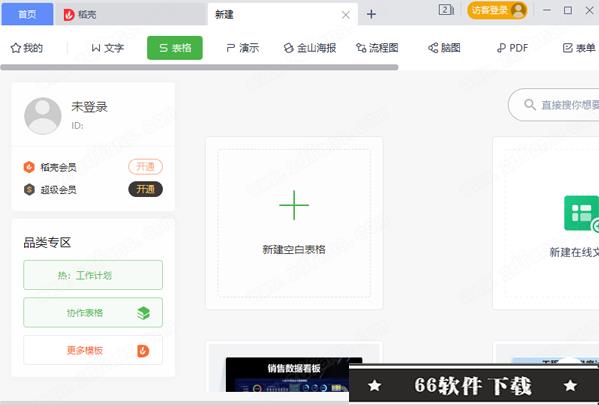Screen dimensions: 599x405
Task: Click the magnifier icon in the search box
Action: click(x=529, y=104)
